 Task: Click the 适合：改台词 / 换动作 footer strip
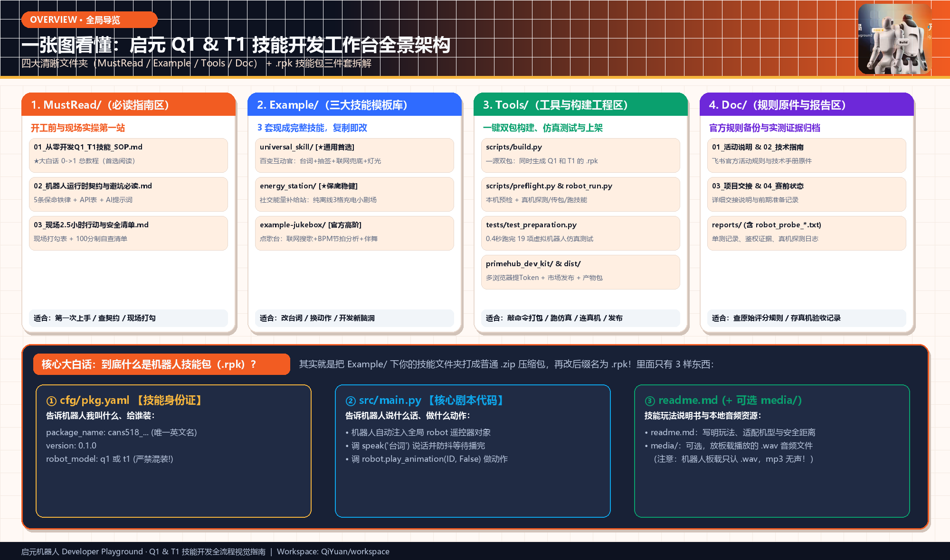354,318
